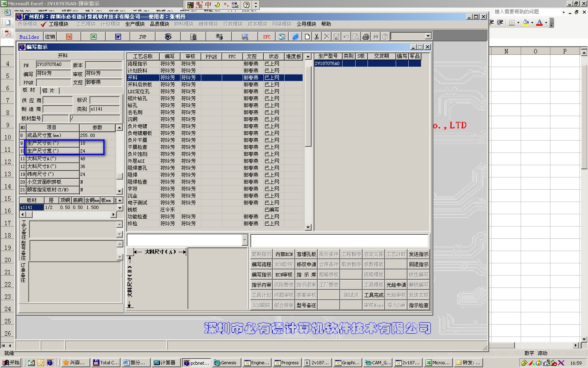This screenshot has width=588, height=368.
Task: Click the 编写流程 button
Action: pyautogui.click(x=261, y=265)
